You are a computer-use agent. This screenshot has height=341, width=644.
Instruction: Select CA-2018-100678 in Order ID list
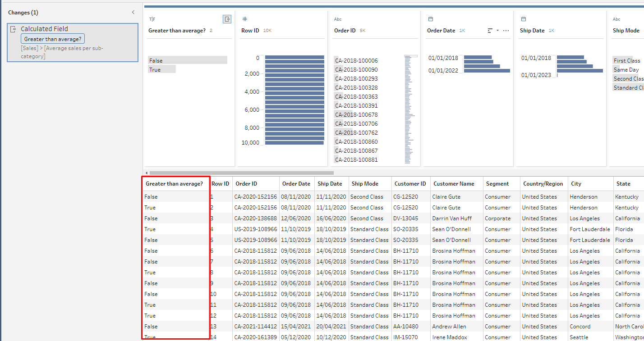[356, 115]
